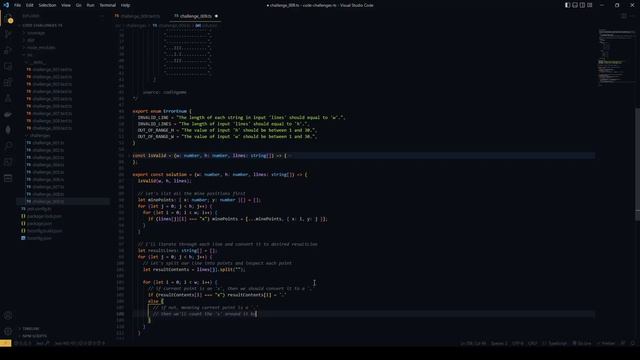This screenshot has width=640, height=360.
Task: Click CRLF end-of-line selector in status bar
Action: (x=533, y=343)
